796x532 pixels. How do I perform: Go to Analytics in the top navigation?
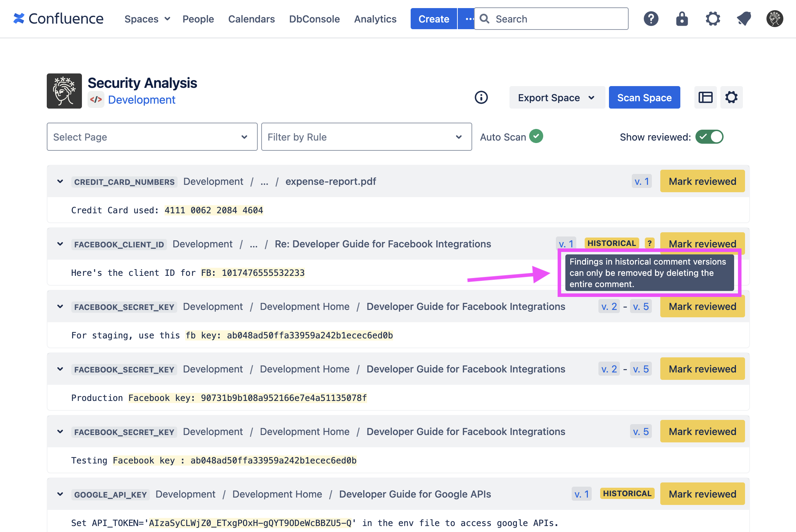(x=375, y=19)
